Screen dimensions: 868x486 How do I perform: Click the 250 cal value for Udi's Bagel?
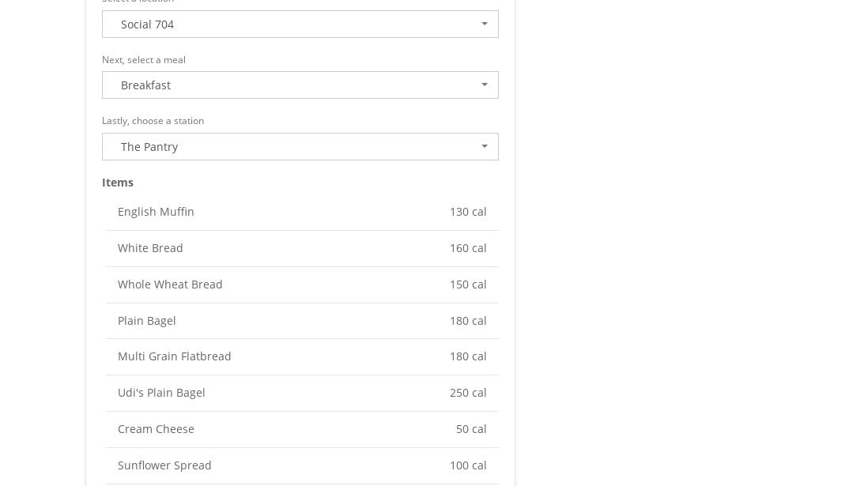468,393
